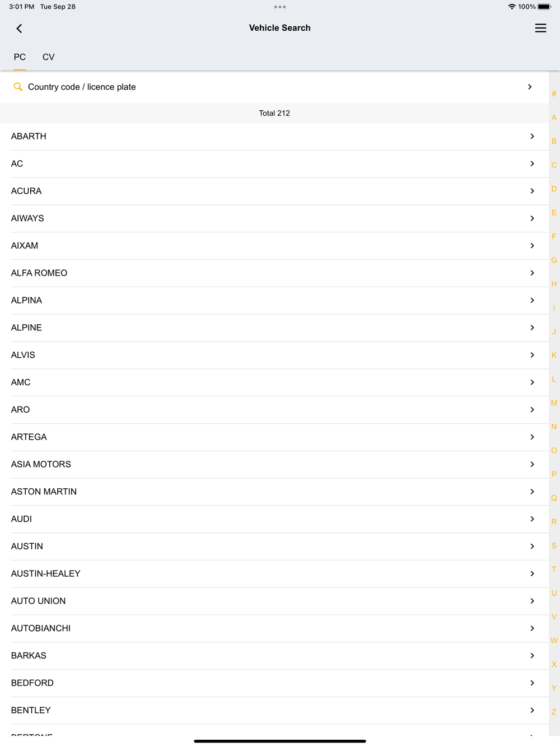Tap the # symbol in index
560x747 pixels.
click(x=554, y=94)
